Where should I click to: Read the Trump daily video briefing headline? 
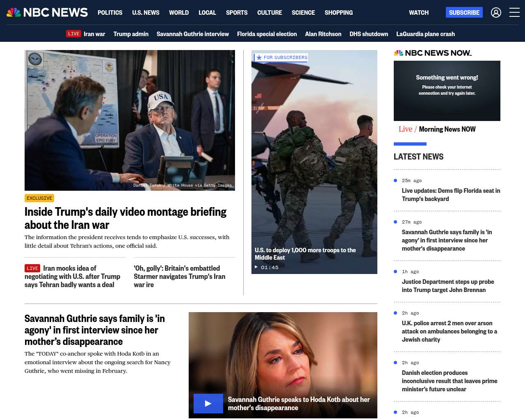click(x=126, y=218)
